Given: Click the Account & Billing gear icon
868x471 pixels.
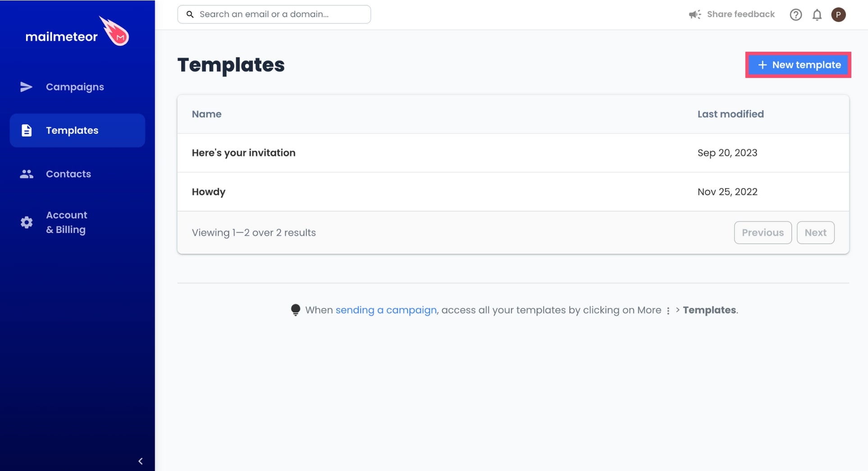Looking at the screenshot, I should (27, 222).
